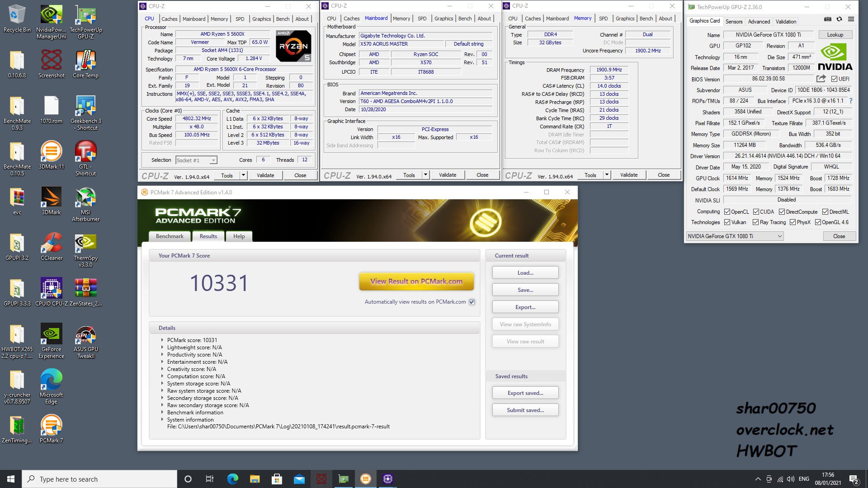Open Advanced tab in GPU-Z
The width and height of the screenshot is (868, 488).
[x=759, y=22]
